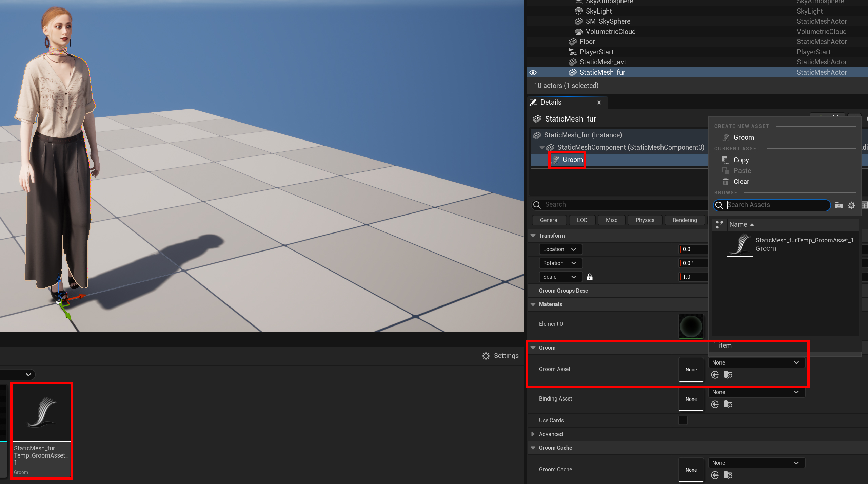Click the Groom Cache None thumbnail

pos(691,470)
